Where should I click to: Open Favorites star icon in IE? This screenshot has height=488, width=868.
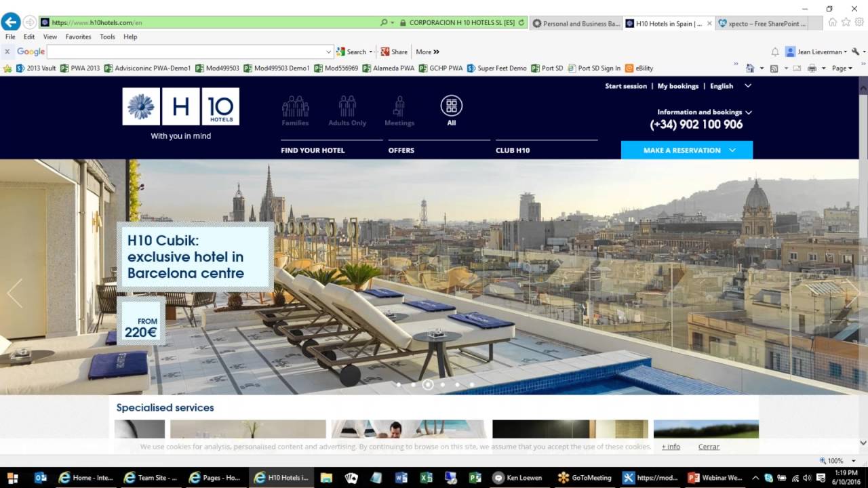coord(846,22)
